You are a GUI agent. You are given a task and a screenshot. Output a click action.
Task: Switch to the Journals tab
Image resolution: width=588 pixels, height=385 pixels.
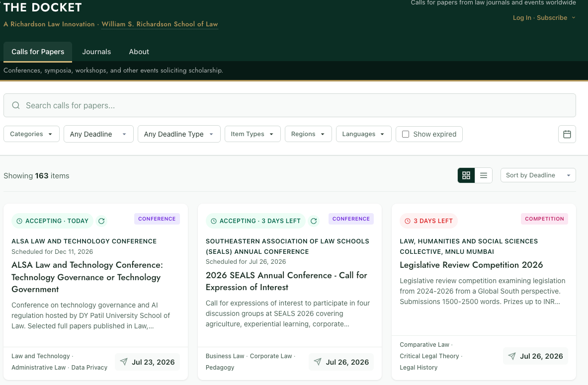(x=96, y=52)
